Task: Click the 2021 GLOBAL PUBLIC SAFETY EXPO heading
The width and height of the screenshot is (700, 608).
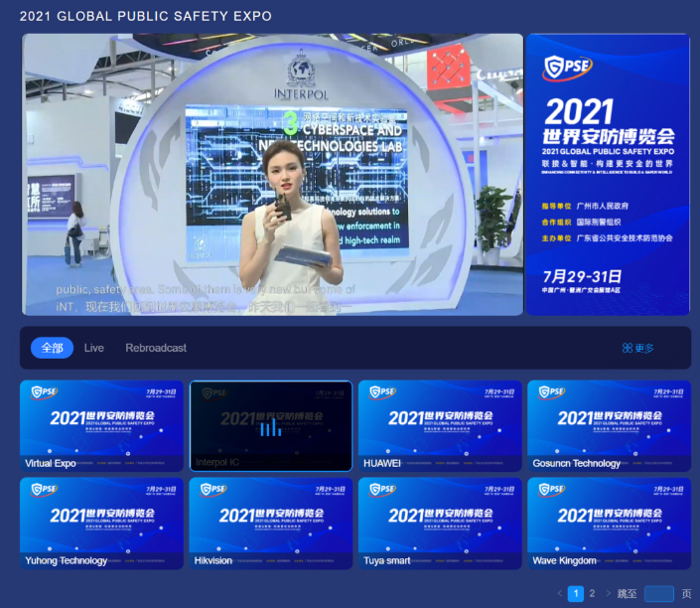Action: point(146,16)
